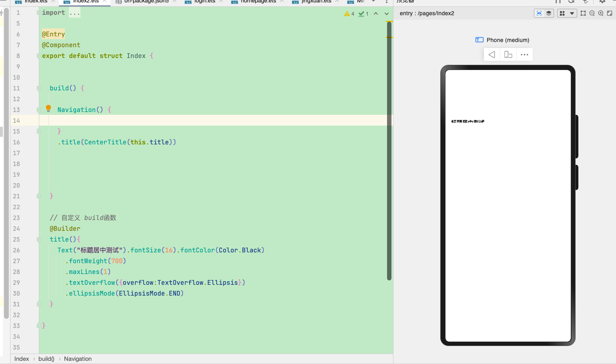The image size is (616, 364).
Task: Click the warning indicator showing 4
Action: [349, 14]
